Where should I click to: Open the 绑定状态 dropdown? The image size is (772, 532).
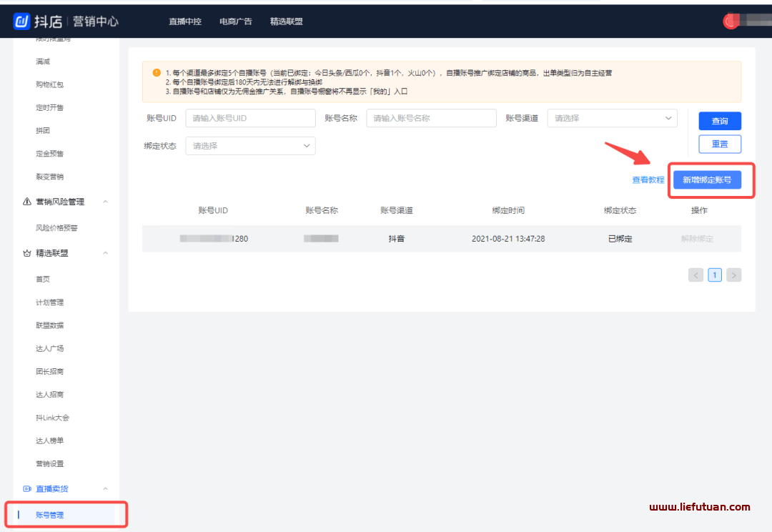point(250,145)
